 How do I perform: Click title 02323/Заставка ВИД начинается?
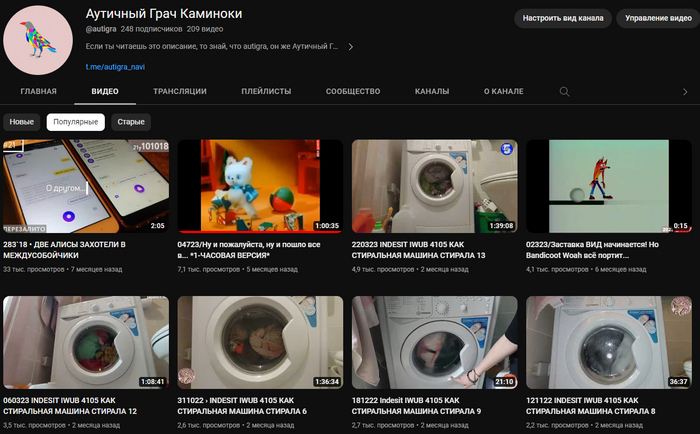(x=592, y=250)
